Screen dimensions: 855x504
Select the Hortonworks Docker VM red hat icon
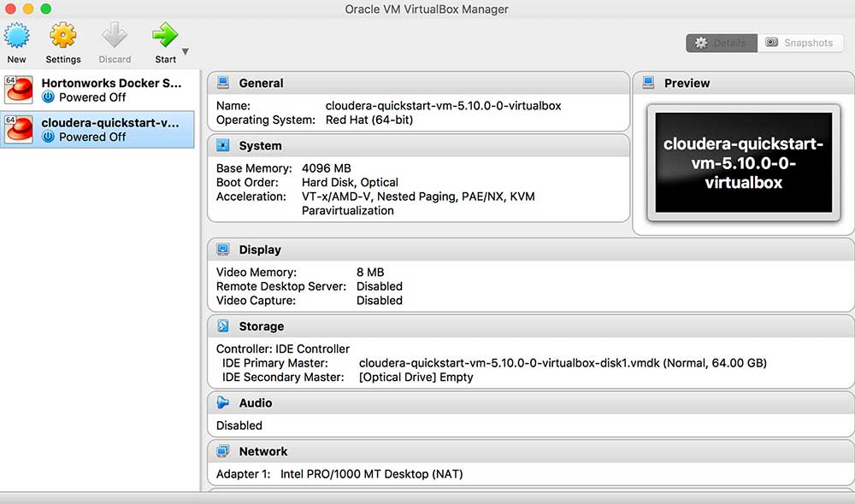19,90
